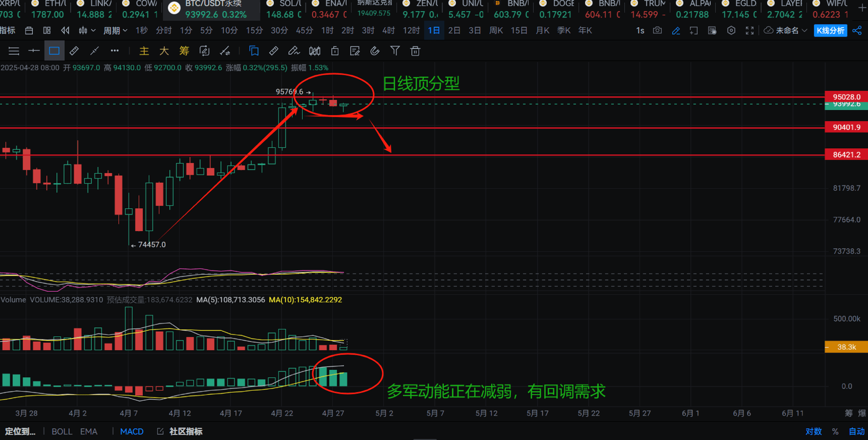Enable percent scale mode

[835, 431]
